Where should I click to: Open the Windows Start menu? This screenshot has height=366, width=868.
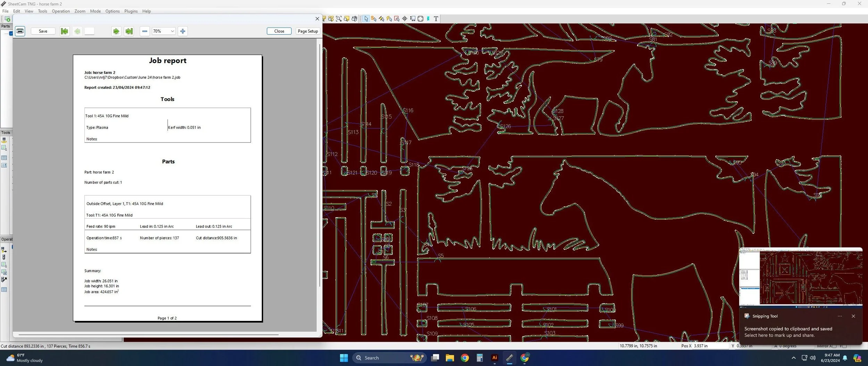click(344, 358)
